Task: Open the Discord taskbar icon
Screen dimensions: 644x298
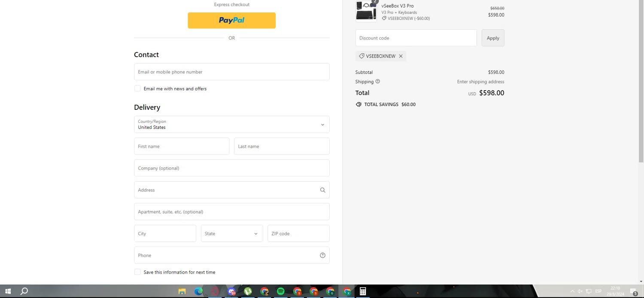Action: click(232, 291)
